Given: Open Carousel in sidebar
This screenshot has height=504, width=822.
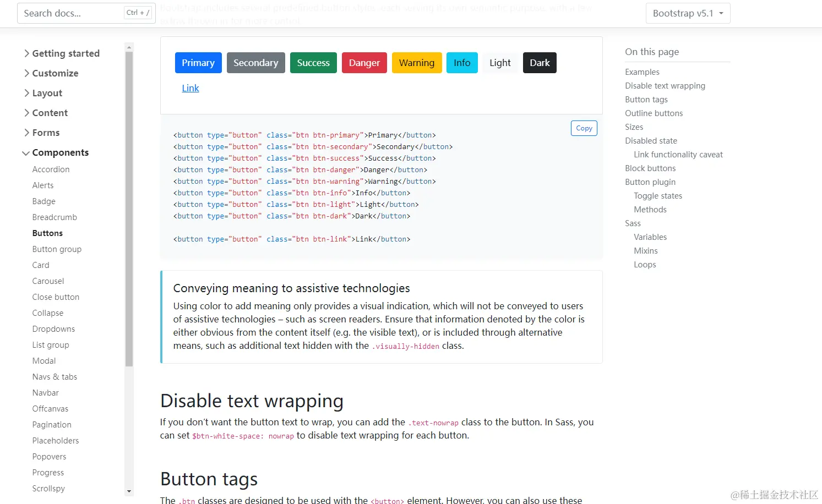Looking at the screenshot, I should coord(48,281).
